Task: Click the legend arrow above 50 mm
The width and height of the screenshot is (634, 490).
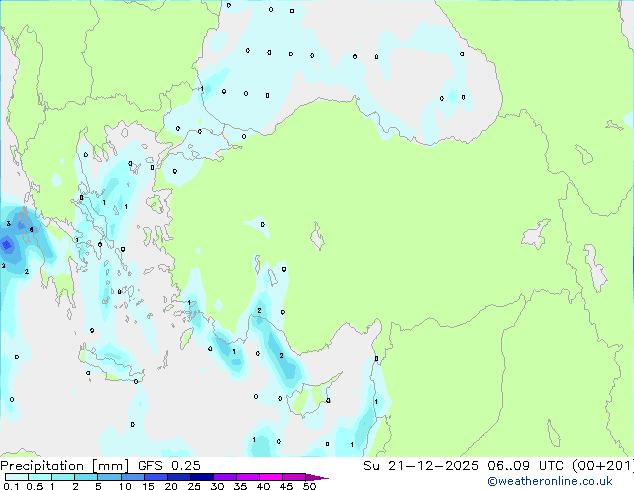Action: pos(317,477)
